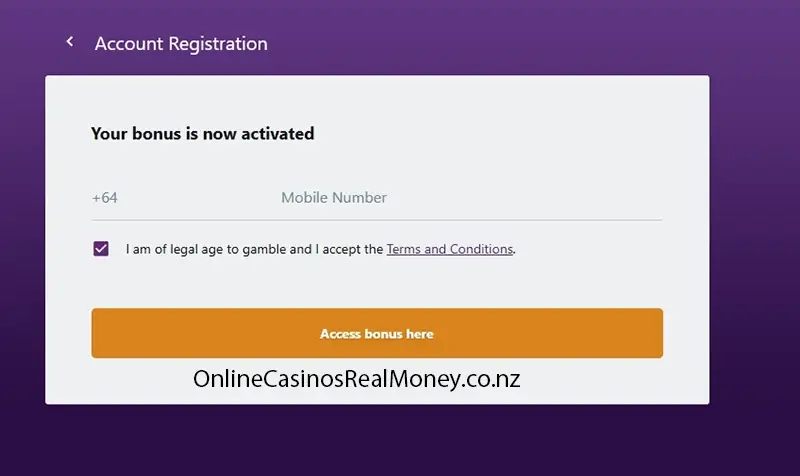The image size is (800, 476).
Task: Click the Mobile Number placeholder text
Action: pyautogui.click(x=334, y=198)
